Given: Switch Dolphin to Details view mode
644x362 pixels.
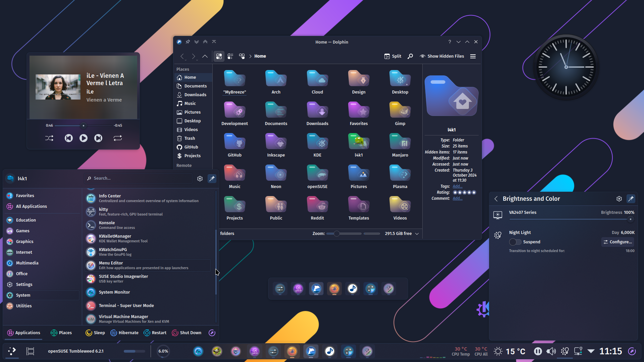Looking at the screenshot, I should point(242,56).
